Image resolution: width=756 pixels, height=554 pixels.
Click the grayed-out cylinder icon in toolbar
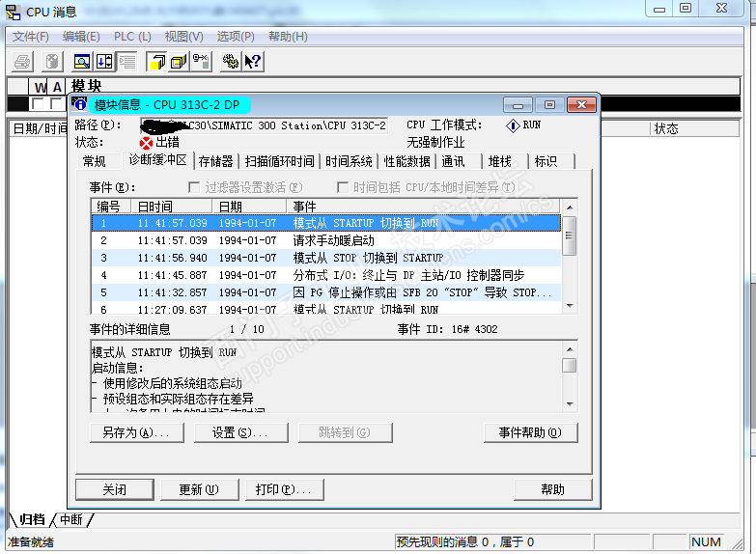pos(52,62)
